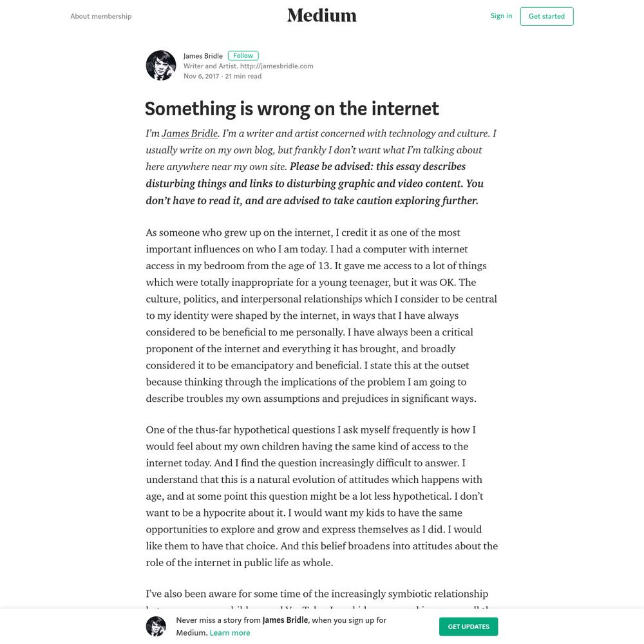Click the bold 'Please be advised' warning text

tap(315, 184)
